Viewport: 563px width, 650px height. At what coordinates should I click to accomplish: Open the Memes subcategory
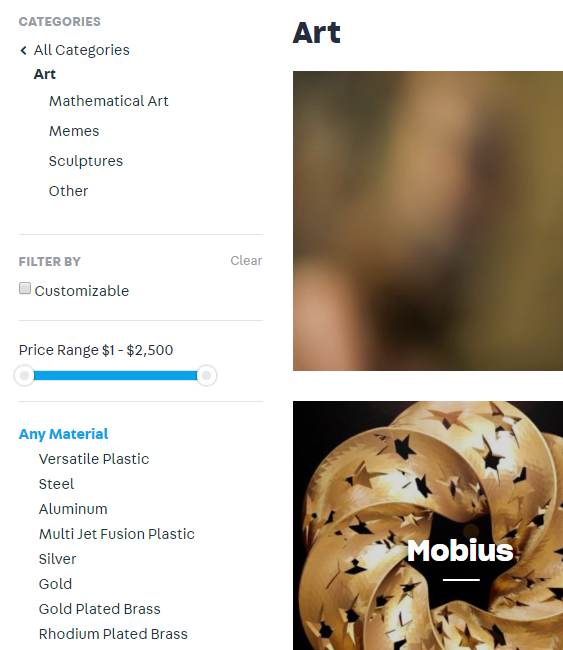click(x=74, y=131)
